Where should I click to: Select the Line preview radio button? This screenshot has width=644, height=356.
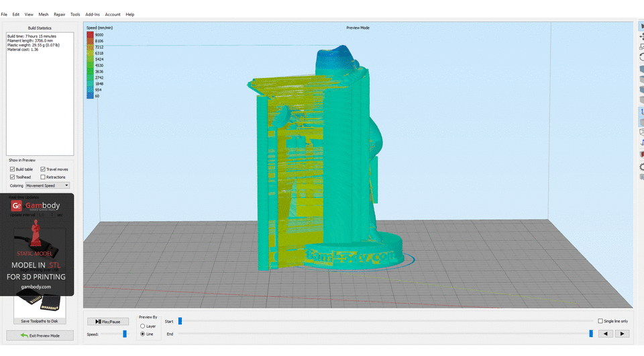click(x=142, y=334)
